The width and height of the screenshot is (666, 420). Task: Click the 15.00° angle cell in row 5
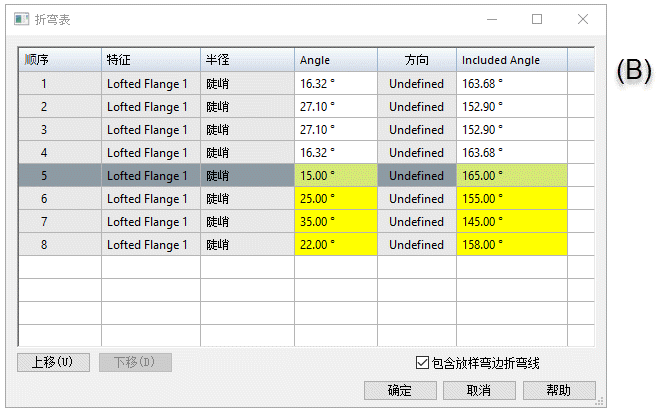(x=335, y=176)
